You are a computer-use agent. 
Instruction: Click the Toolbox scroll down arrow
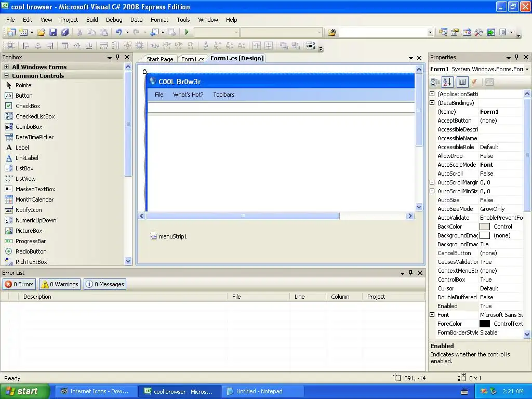128,261
